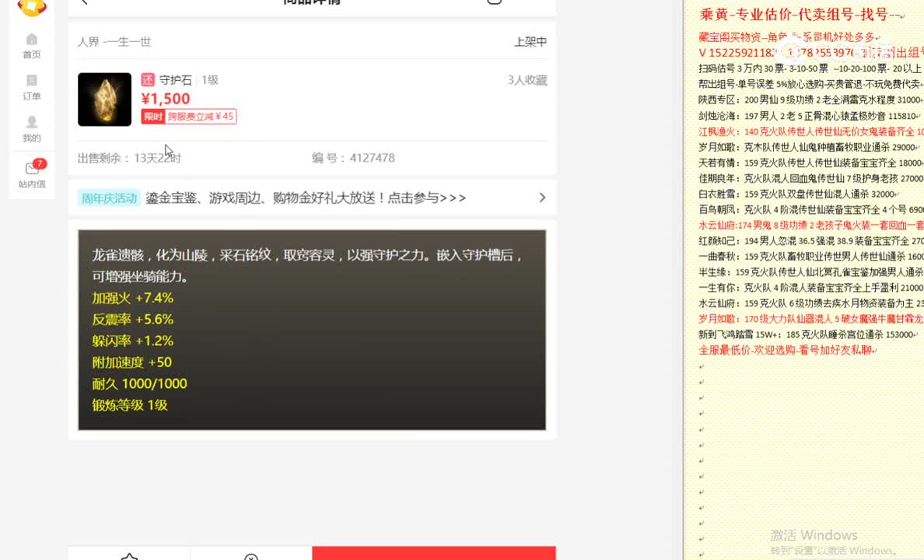924x560 pixels.
Task: Click the 水云仙府：159克火队6级功绩 line
Action: [811, 303]
